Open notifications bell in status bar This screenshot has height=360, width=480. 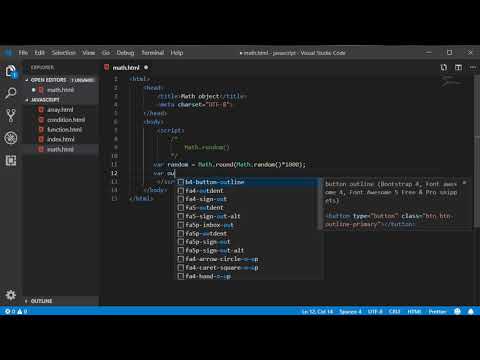point(471,311)
